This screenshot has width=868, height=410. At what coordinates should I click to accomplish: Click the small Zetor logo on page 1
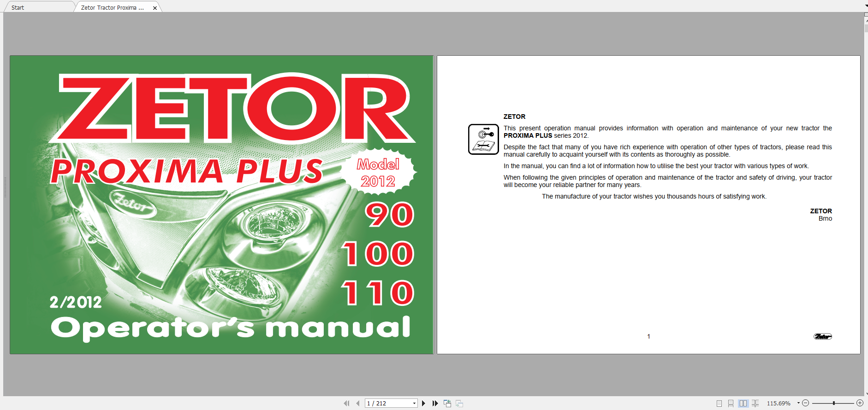coord(823,336)
